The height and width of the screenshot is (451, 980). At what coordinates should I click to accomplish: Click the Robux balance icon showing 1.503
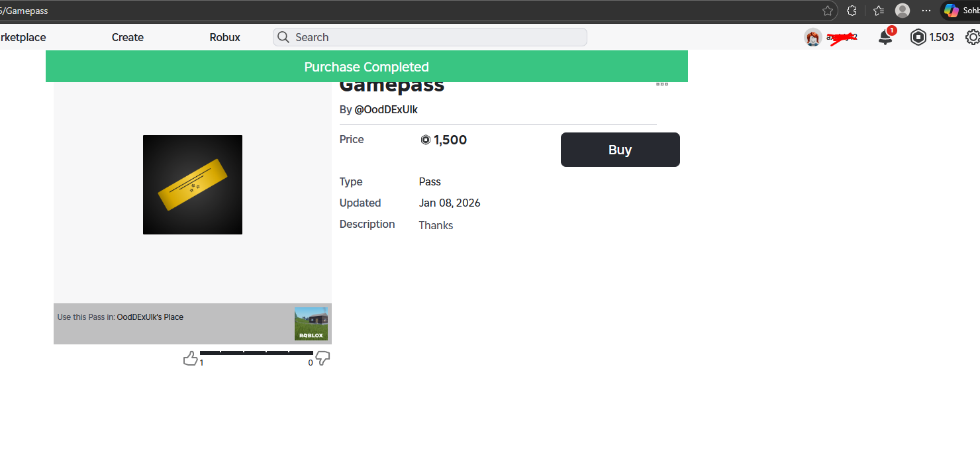[x=918, y=38]
